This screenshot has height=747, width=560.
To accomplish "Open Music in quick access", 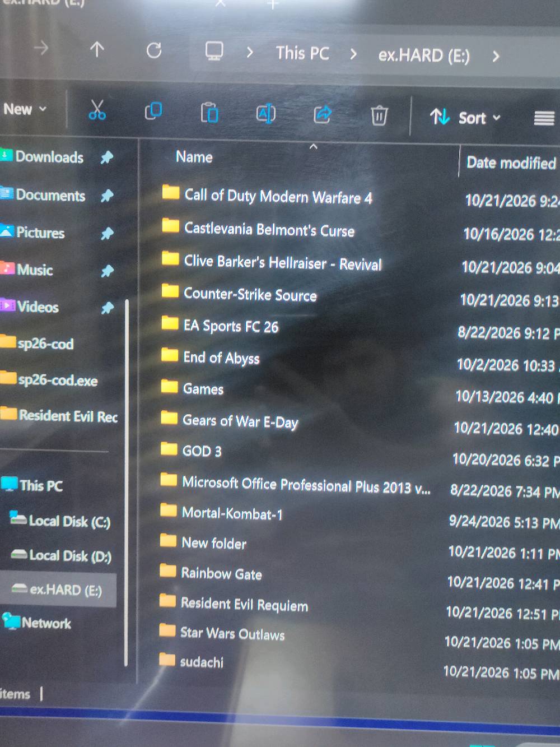I will click(27, 270).
